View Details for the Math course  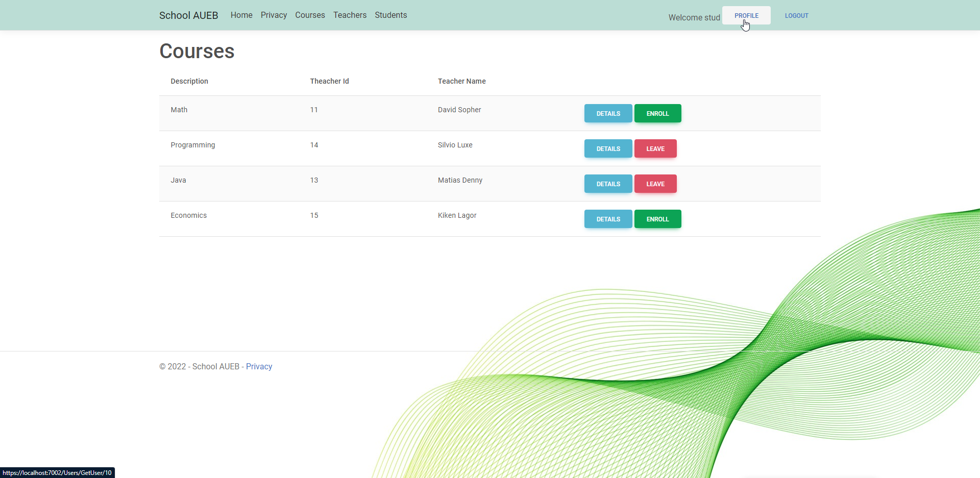coord(608,113)
